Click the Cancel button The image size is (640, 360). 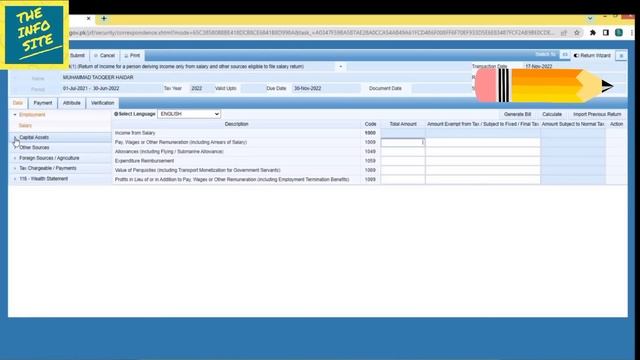tap(104, 56)
